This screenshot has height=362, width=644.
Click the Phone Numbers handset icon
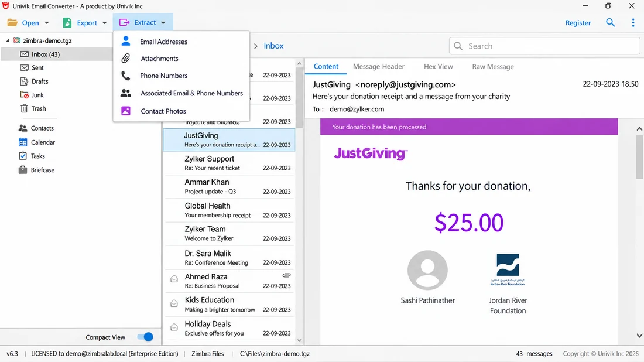tap(126, 76)
